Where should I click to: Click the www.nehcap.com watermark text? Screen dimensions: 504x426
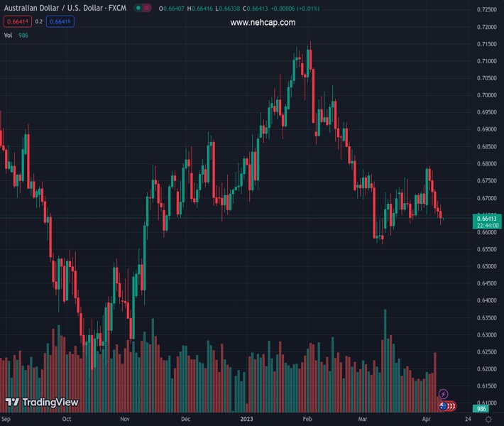pyautogui.click(x=263, y=23)
